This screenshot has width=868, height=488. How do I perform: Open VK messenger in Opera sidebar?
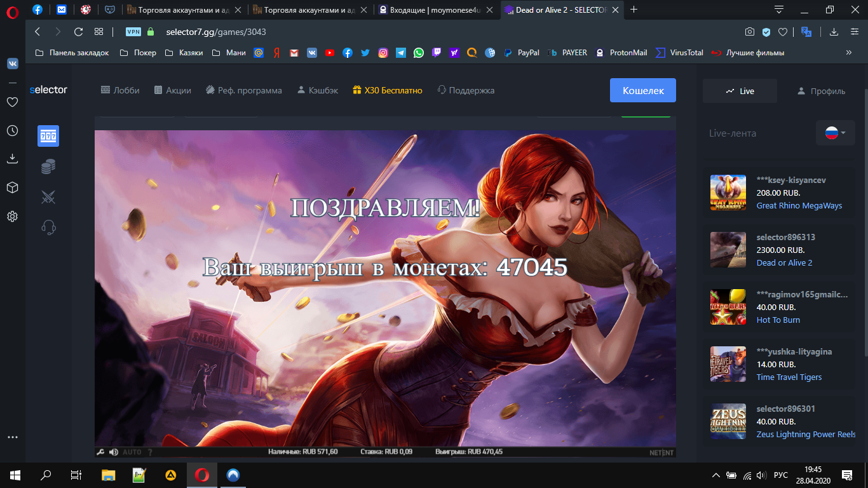tap(12, 64)
